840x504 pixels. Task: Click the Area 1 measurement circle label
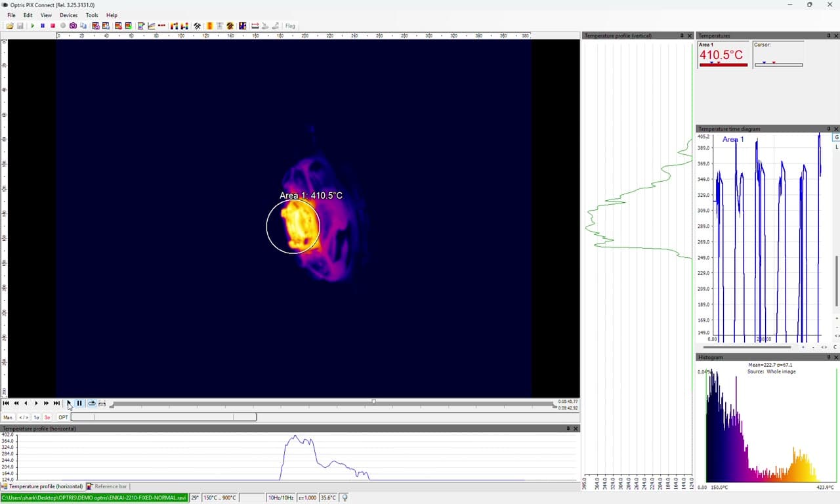point(311,196)
